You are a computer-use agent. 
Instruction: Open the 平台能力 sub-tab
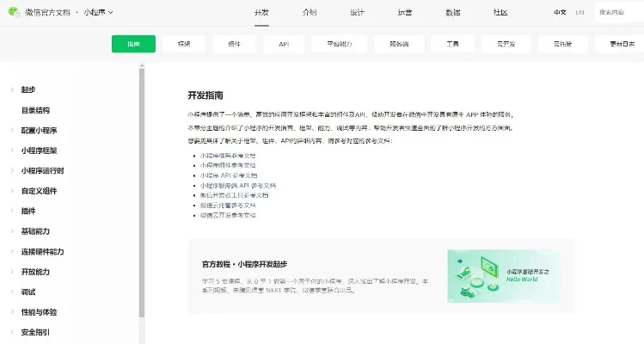(x=340, y=44)
